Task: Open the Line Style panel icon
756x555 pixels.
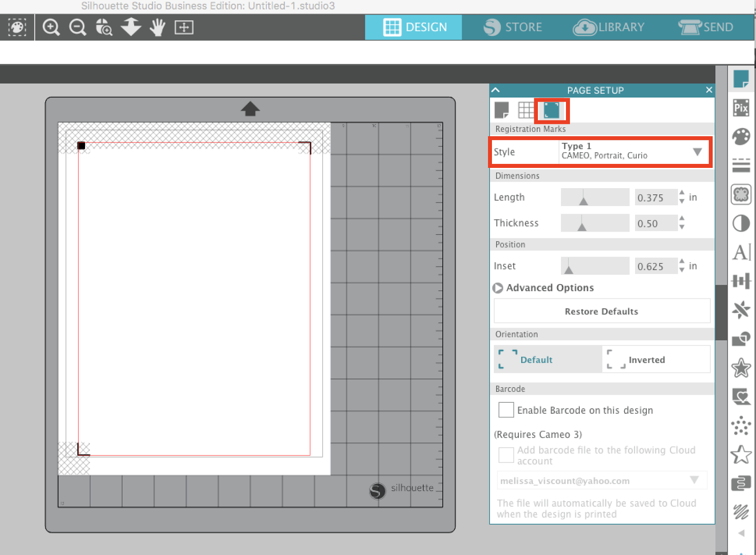Action: click(x=741, y=165)
